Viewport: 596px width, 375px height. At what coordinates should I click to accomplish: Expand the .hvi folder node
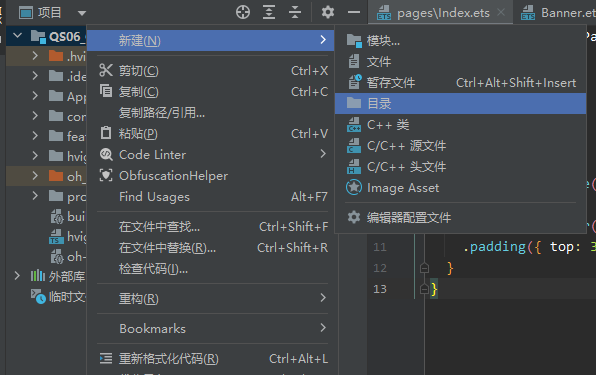click(35, 56)
